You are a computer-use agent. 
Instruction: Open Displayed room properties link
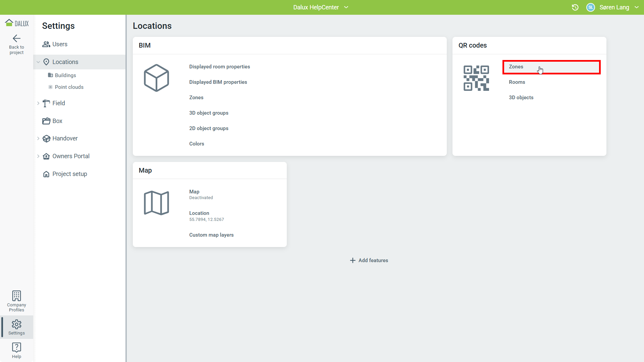(219, 67)
